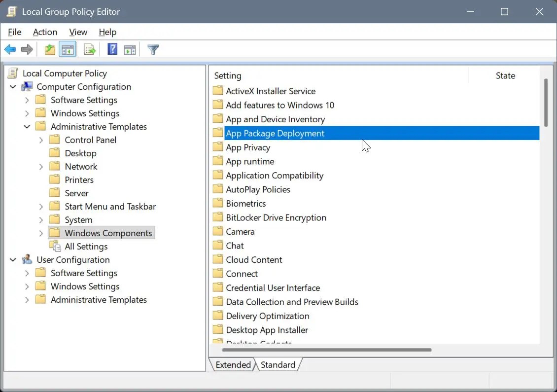Collapse the User Configuration node

coord(13,260)
